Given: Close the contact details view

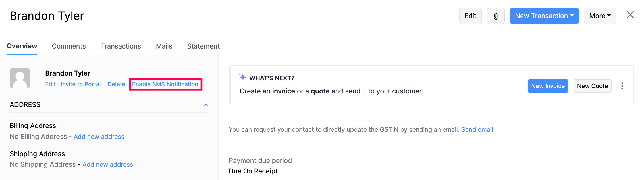Looking at the screenshot, I should (630, 14).
